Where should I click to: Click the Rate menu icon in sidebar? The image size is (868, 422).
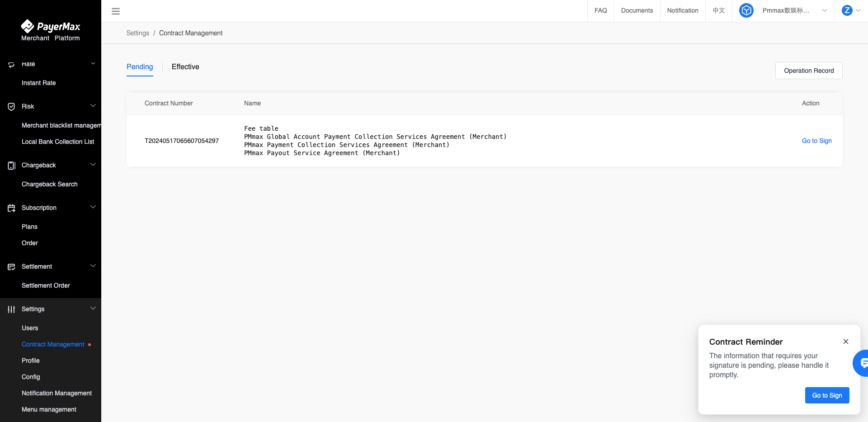11,65
